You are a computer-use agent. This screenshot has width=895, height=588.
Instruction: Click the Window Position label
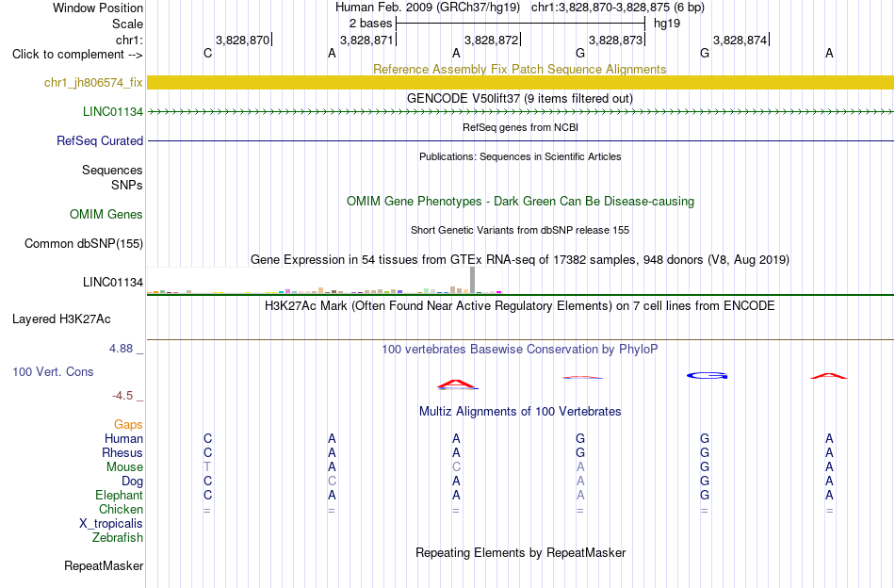(98, 8)
